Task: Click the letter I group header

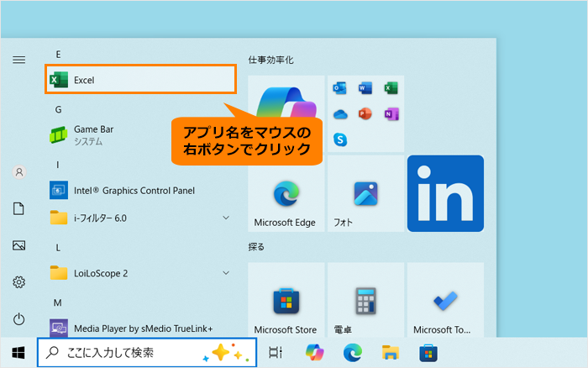Action: (x=58, y=165)
